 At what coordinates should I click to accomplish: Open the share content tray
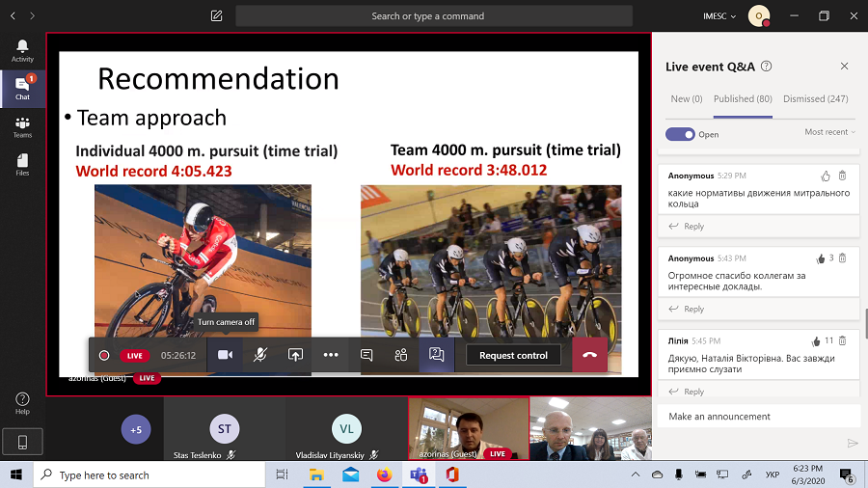[296, 355]
